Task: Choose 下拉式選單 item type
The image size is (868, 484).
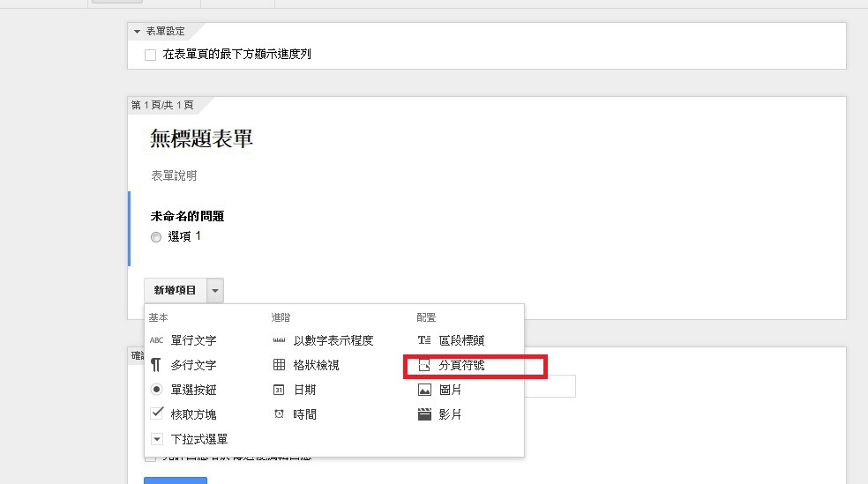Action: click(x=199, y=439)
